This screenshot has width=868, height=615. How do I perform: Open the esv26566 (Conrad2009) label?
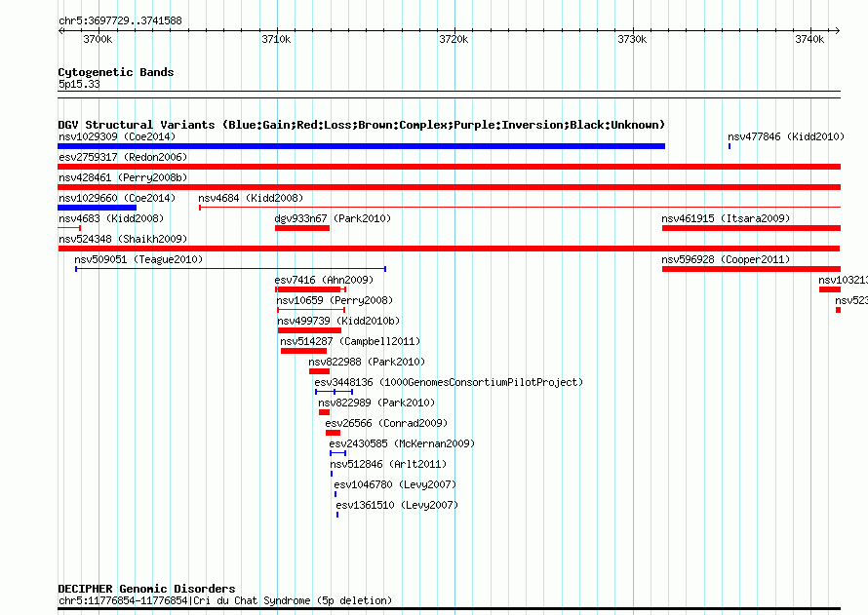[x=386, y=423]
